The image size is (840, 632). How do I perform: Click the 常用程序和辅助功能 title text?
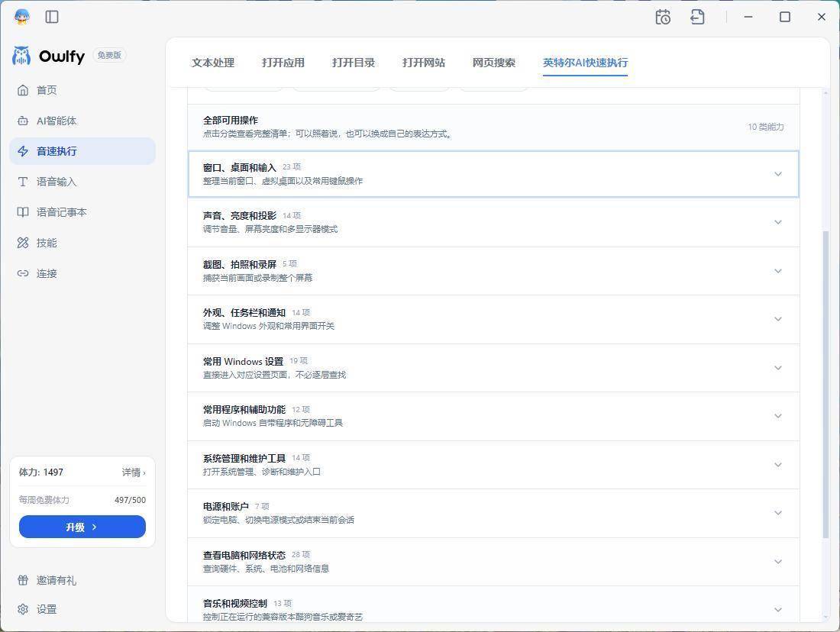point(244,410)
